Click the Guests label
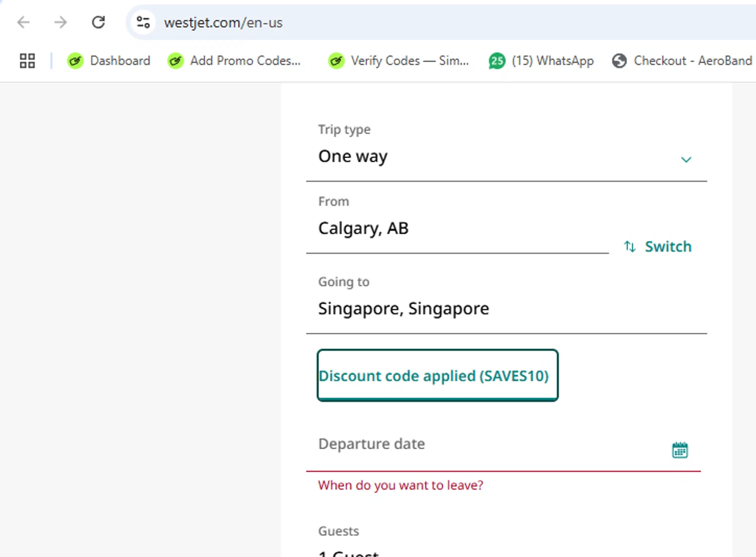This screenshot has width=756, height=557. coord(339,531)
